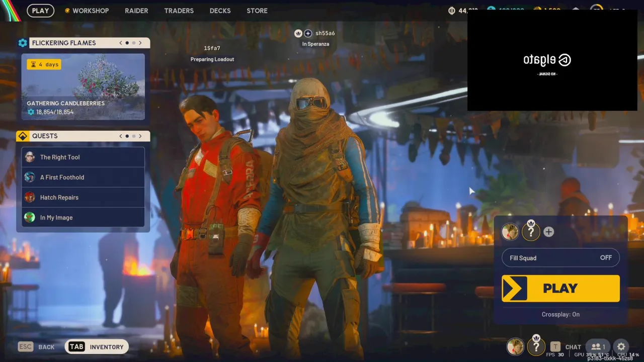
Task: Click the 4 days event timer badge
Action: pyautogui.click(x=44, y=64)
